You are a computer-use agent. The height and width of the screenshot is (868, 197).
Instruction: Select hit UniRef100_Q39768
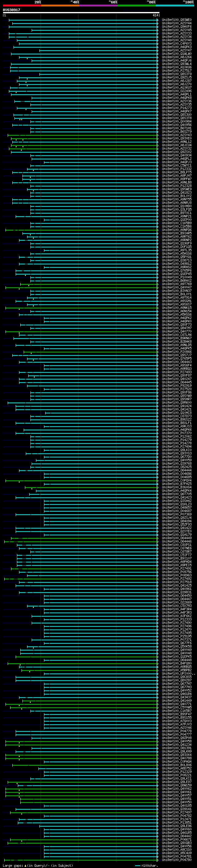pyautogui.click(x=176, y=464)
